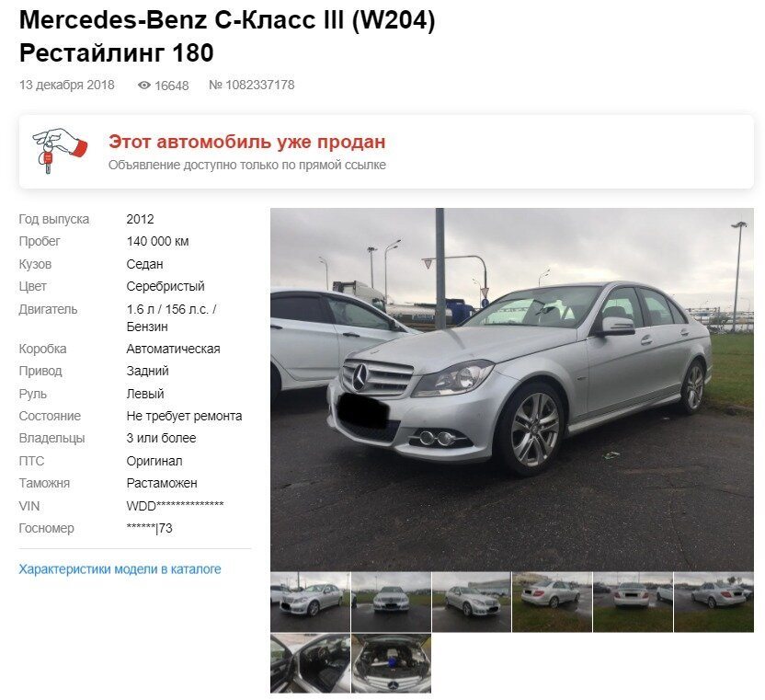Click the mileage value 140 000 км
Image resolution: width=765 pixels, height=700 pixels.
tap(157, 241)
